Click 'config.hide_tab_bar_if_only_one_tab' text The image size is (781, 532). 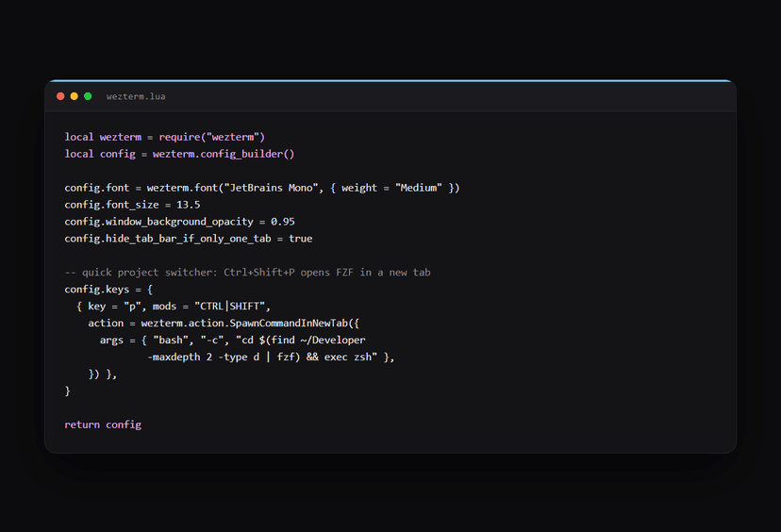(168, 239)
